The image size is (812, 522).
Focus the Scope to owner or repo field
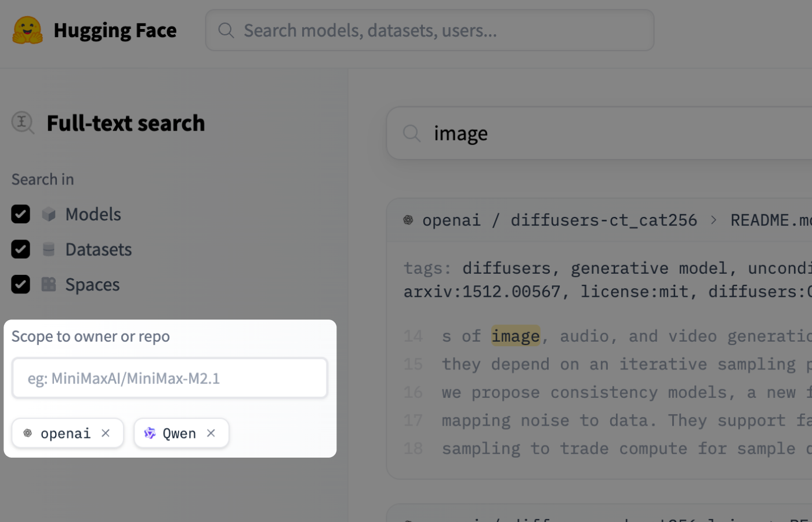click(x=170, y=378)
